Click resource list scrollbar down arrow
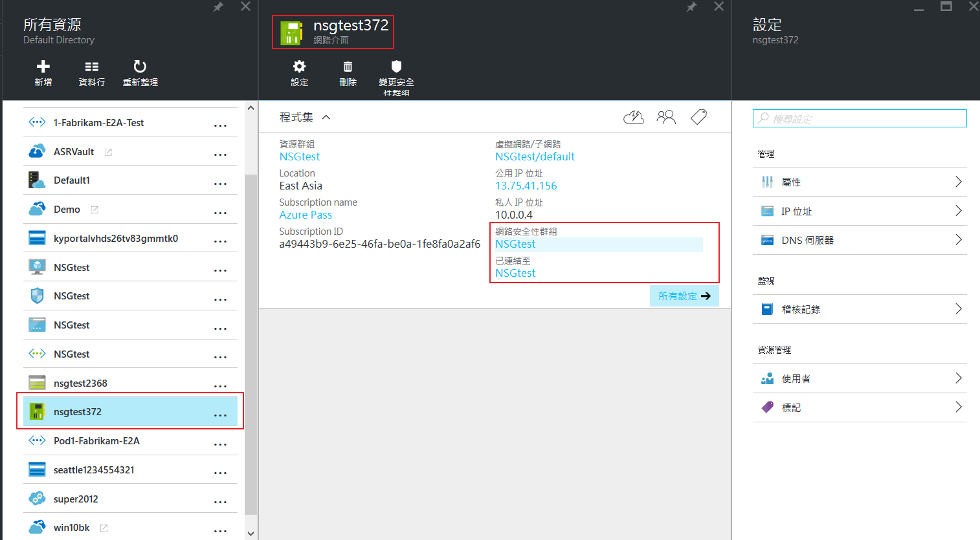 tap(251, 534)
